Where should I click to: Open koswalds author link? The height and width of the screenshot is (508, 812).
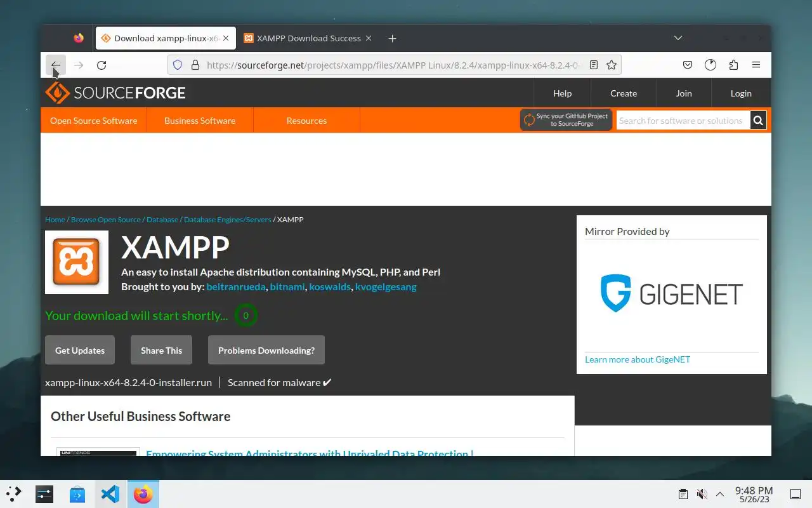point(330,286)
